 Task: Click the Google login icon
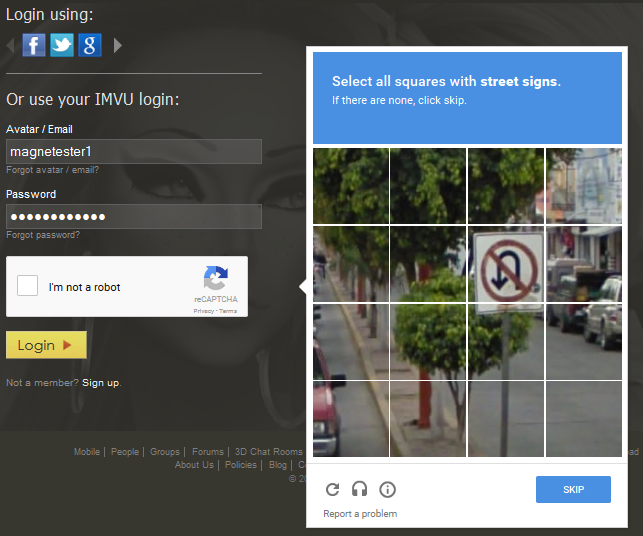[90, 45]
